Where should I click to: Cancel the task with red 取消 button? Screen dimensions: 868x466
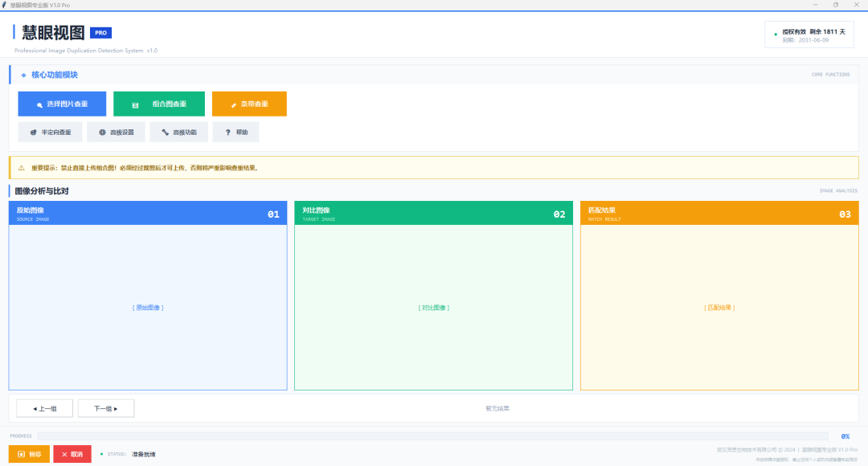(x=72, y=454)
